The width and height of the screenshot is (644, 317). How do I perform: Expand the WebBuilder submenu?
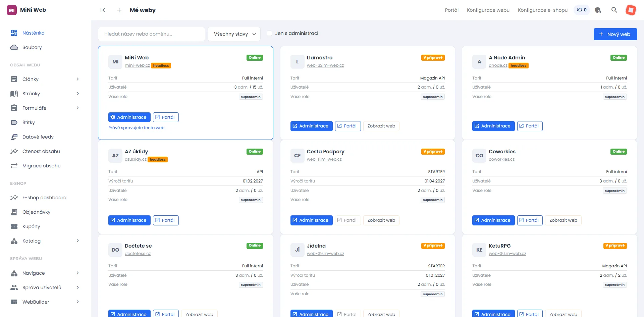78,302
